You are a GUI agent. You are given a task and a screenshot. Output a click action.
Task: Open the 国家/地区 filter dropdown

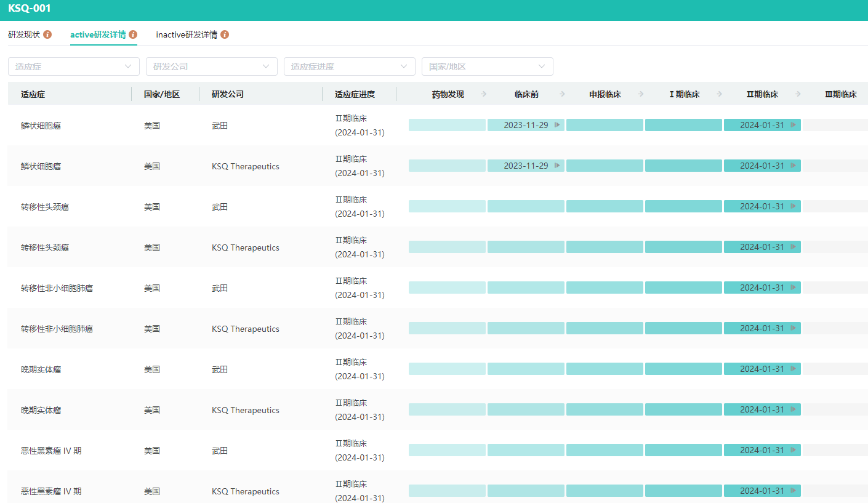(x=487, y=66)
